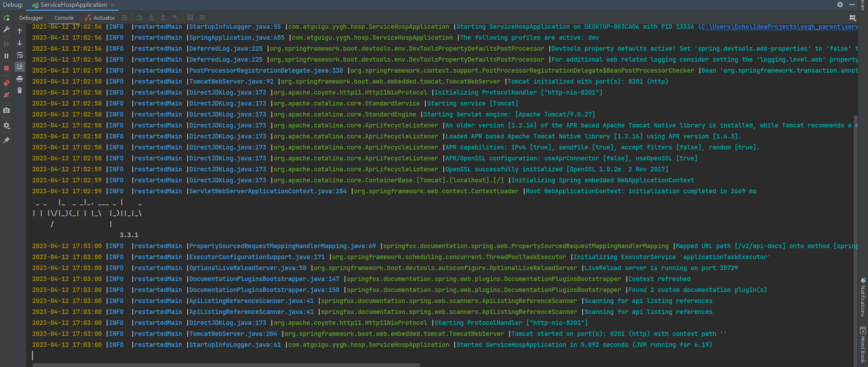Click the camera thread dump icon

click(6, 111)
